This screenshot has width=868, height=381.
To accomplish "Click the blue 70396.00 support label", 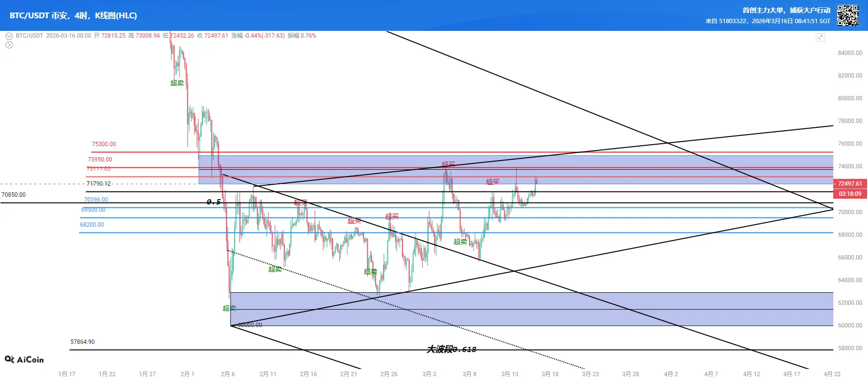I will 96,200.
